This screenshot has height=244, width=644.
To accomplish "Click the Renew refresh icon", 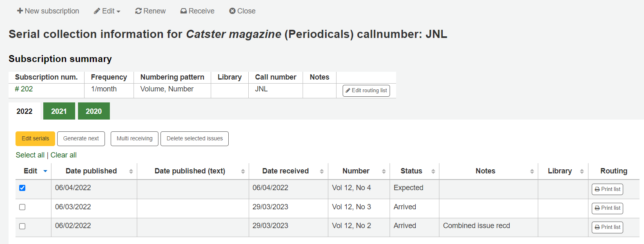I will pyautogui.click(x=138, y=11).
